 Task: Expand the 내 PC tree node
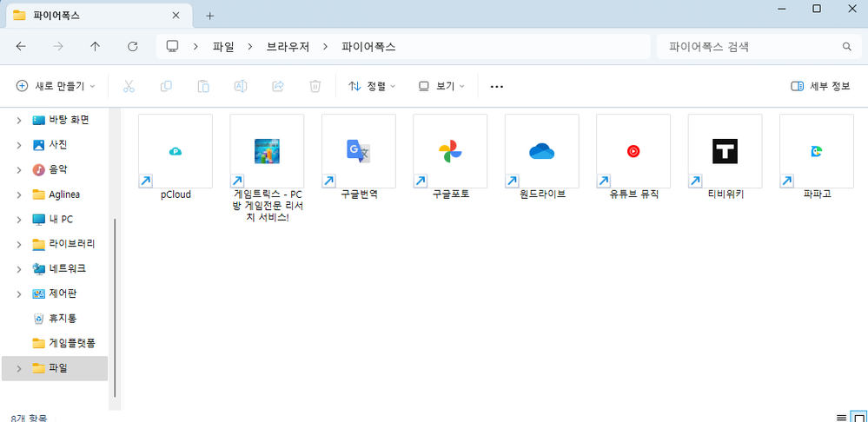(x=19, y=220)
